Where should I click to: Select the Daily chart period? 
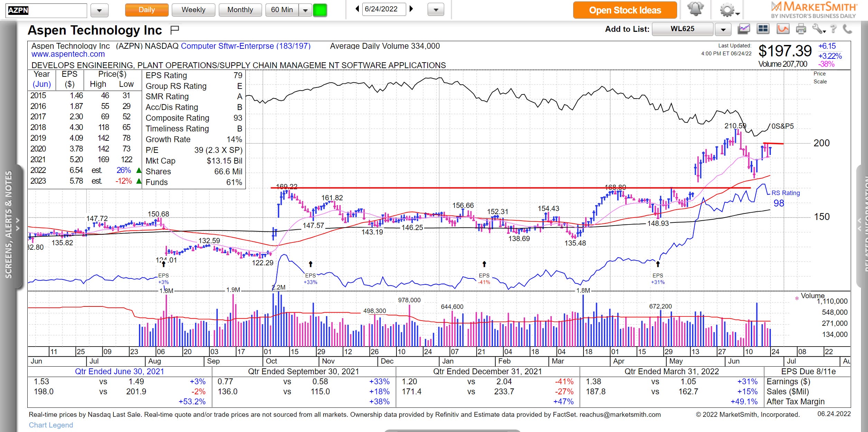click(x=147, y=10)
